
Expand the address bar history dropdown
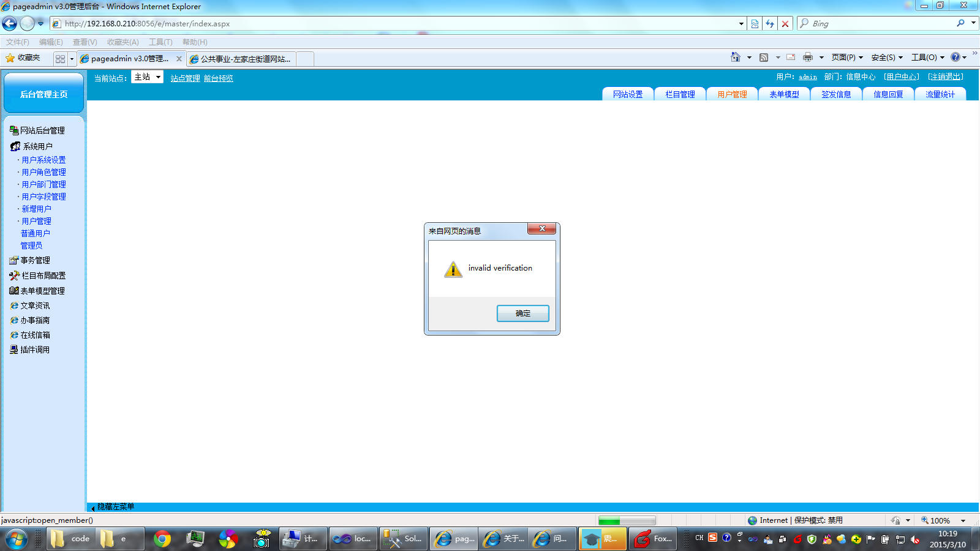(741, 24)
